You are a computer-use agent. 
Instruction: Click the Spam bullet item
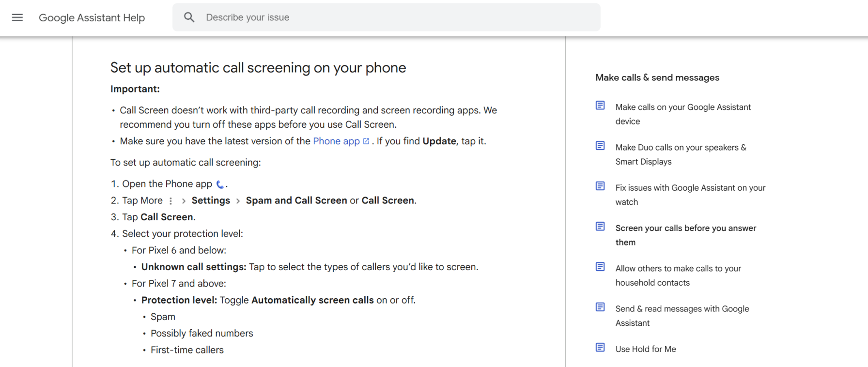(163, 317)
